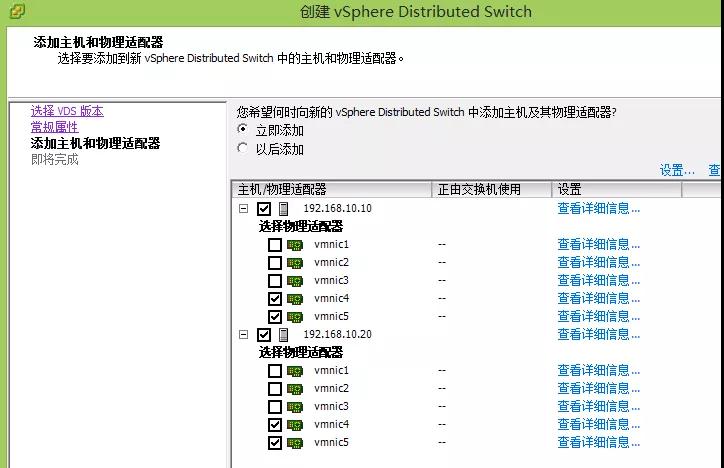Viewport: 724px width, 468px height.
Task: Check vmnic1 checkbox under 192.168.10.10
Action: 275,245
